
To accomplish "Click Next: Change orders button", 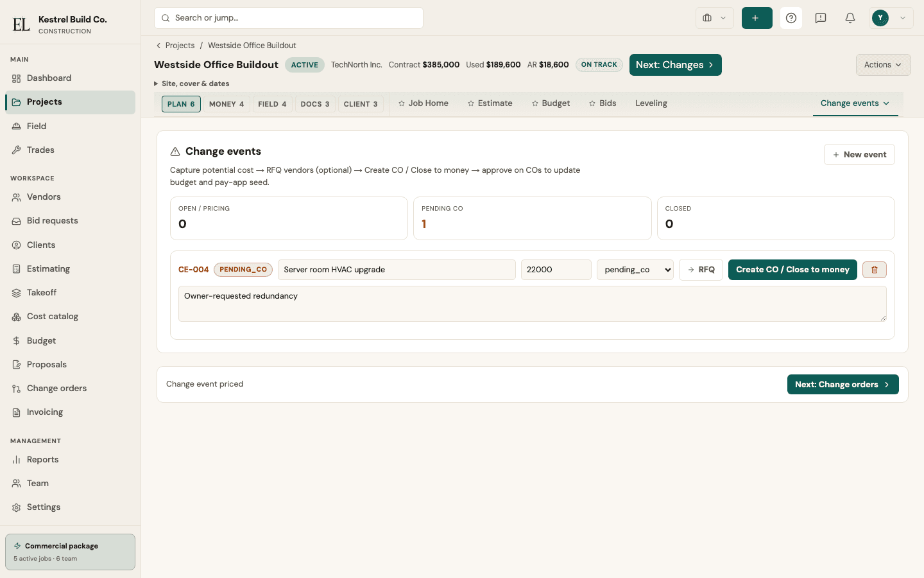I will [x=843, y=385].
